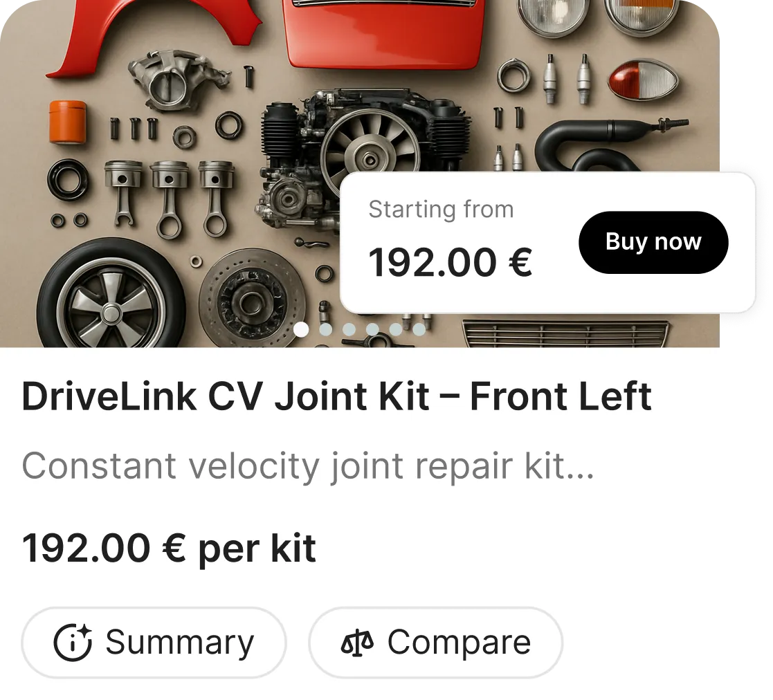Click the balance scales icon on Compare
The height and width of the screenshot is (700, 773).
(x=357, y=643)
